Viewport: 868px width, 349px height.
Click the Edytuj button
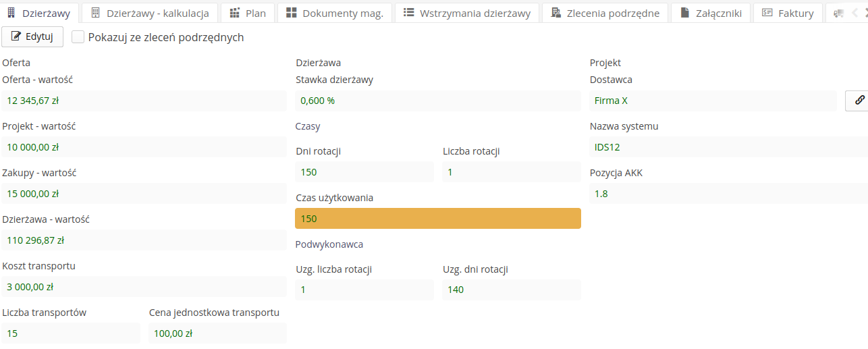click(32, 36)
